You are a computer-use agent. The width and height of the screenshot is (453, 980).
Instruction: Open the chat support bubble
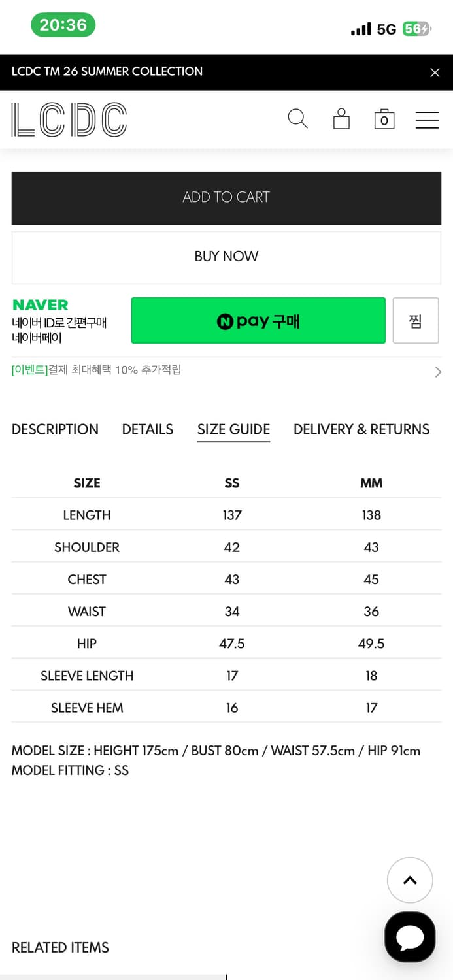[x=410, y=937]
